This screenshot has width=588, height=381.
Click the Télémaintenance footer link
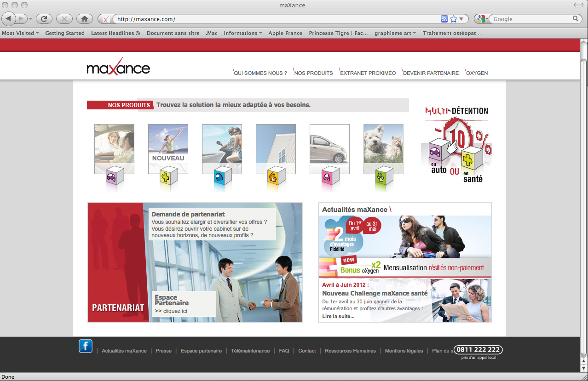click(x=250, y=351)
